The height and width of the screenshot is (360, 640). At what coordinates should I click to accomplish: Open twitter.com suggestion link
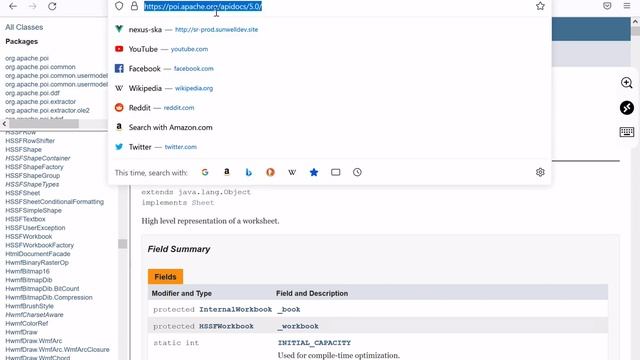coord(180,147)
